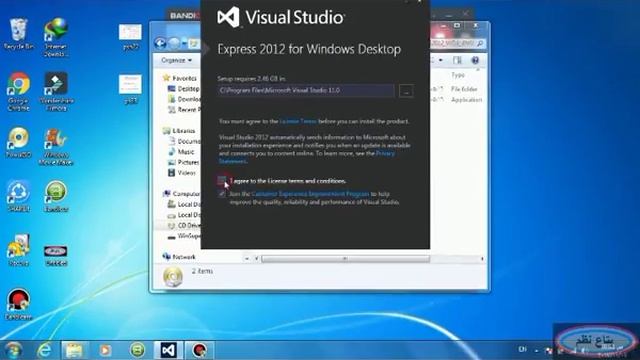Open Power2Go disc desktop icon
The width and height of the screenshot is (640, 360).
[18, 142]
